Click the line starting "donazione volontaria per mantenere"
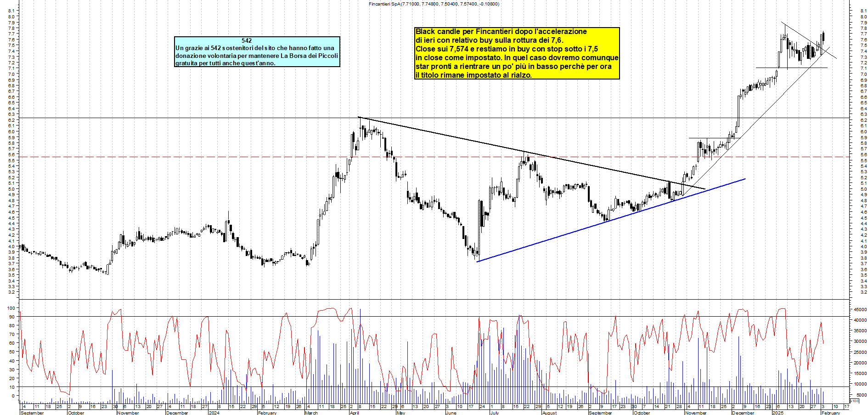This screenshot has width=868, height=415. pyautogui.click(x=257, y=56)
